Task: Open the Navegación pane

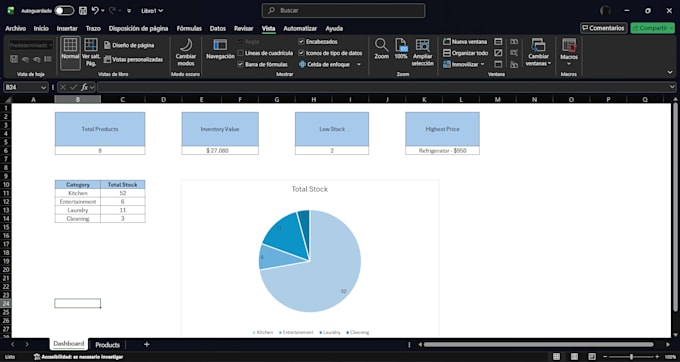Action: pos(220,50)
